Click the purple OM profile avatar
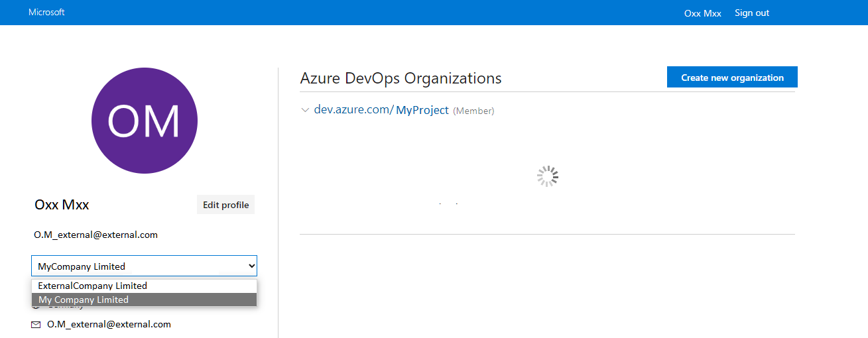The image size is (868, 338). point(145,121)
